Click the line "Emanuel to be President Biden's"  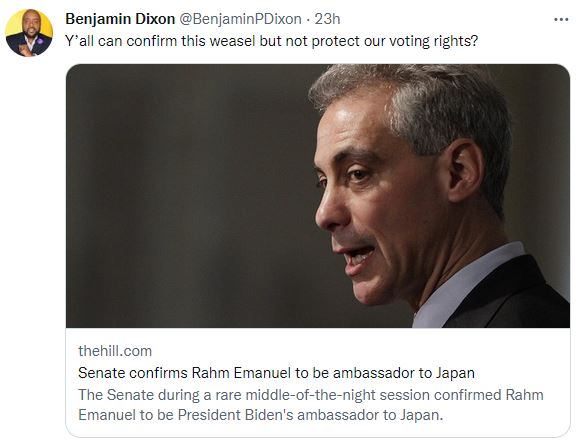tap(186, 415)
